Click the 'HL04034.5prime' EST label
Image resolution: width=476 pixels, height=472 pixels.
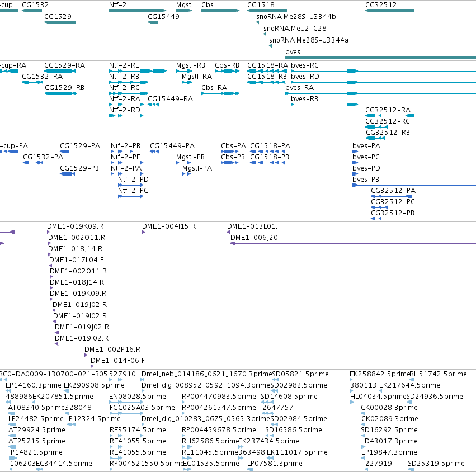(x=378, y=397)
